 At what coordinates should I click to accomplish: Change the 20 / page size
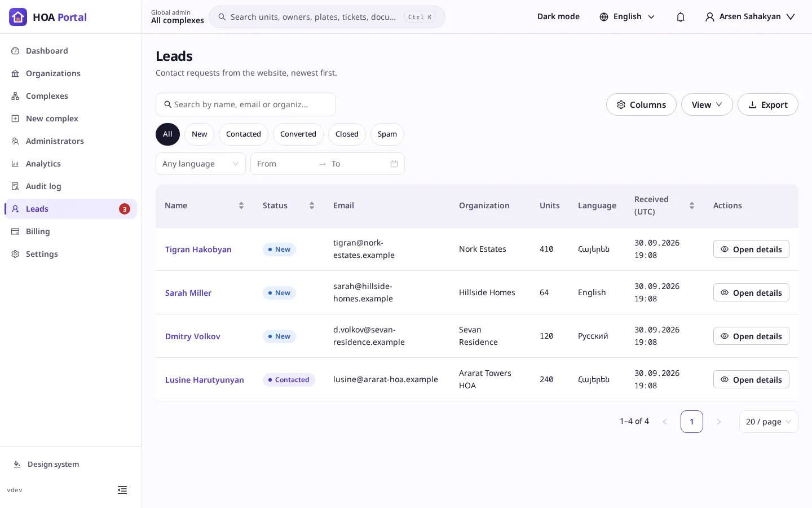coord(769,422)
